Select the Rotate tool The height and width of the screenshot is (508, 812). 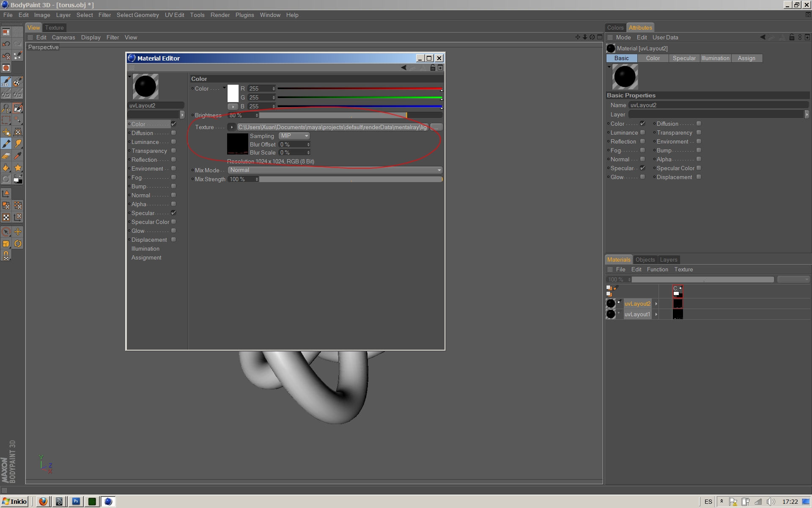[18, 243]
